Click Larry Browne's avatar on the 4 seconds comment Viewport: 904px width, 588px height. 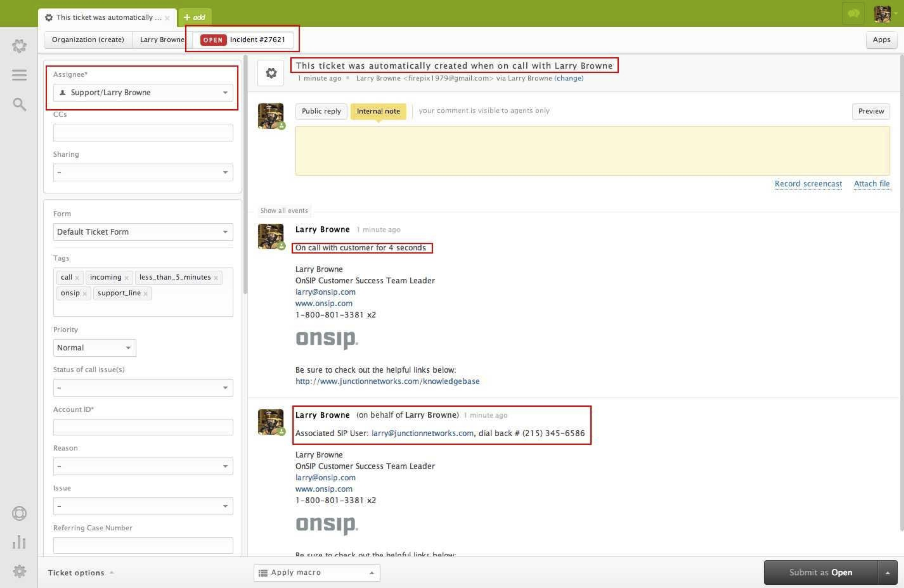tap(271, 236)
